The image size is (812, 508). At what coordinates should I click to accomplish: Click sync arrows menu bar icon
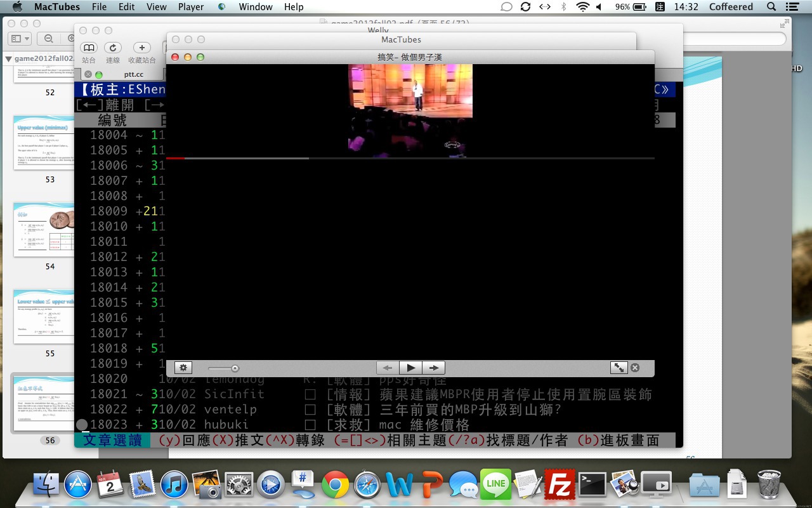525,7
